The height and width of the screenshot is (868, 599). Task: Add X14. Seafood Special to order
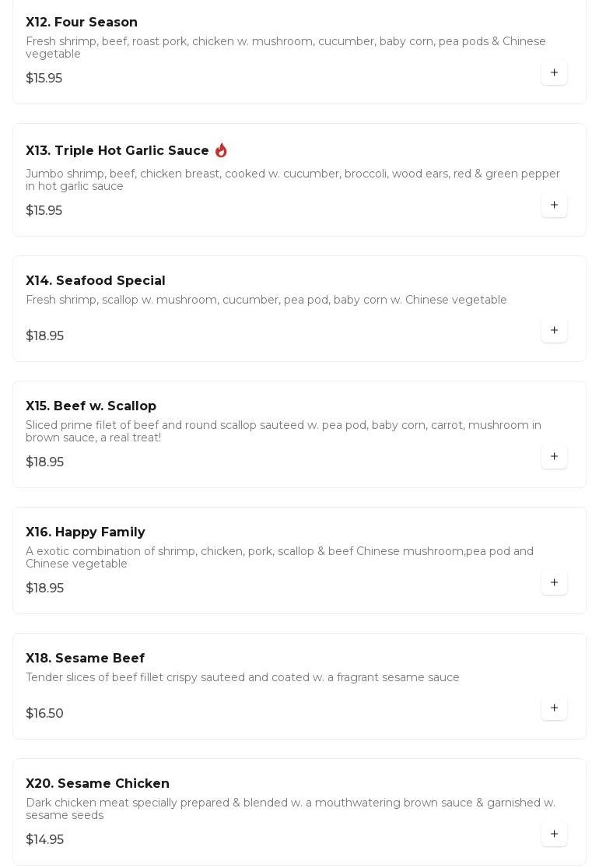[x=554, y=330]
